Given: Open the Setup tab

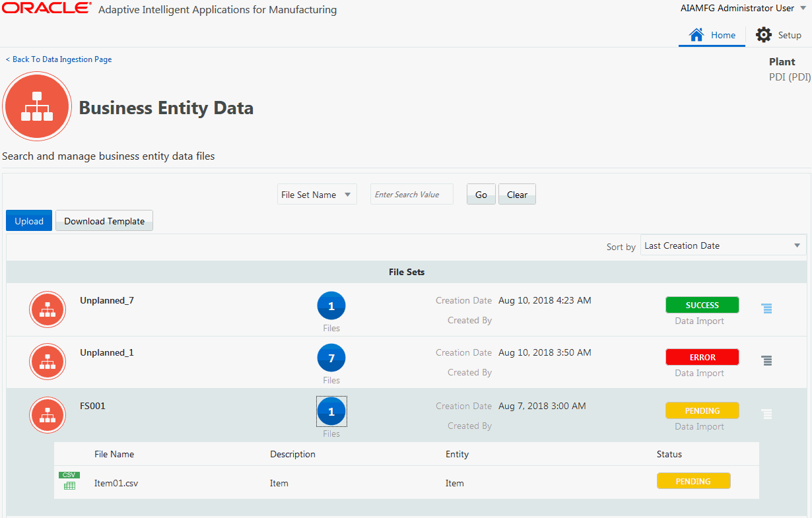Looking at the screenshot, I should click(778, 35).
